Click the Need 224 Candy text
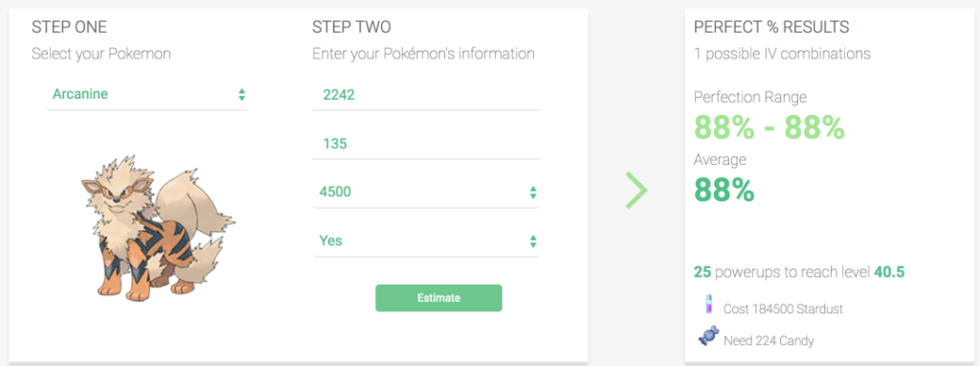 coord(768,341)
